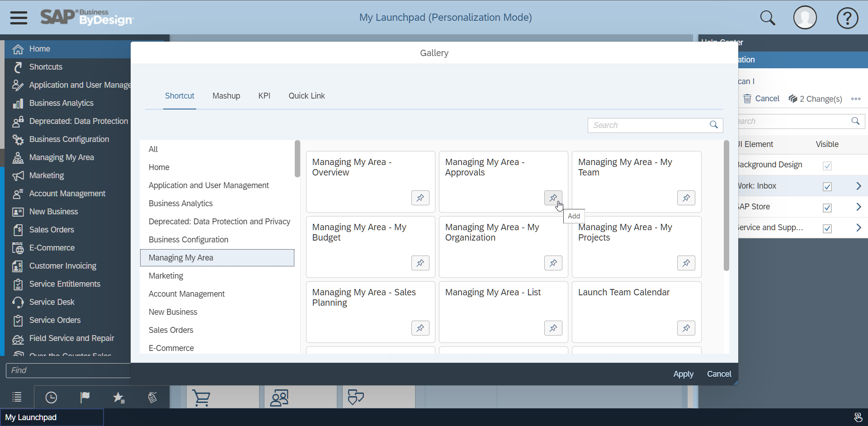Viewport: 868px width, 426px height.
Task: Open the list view icon in bottom bar
Action: 17,397
